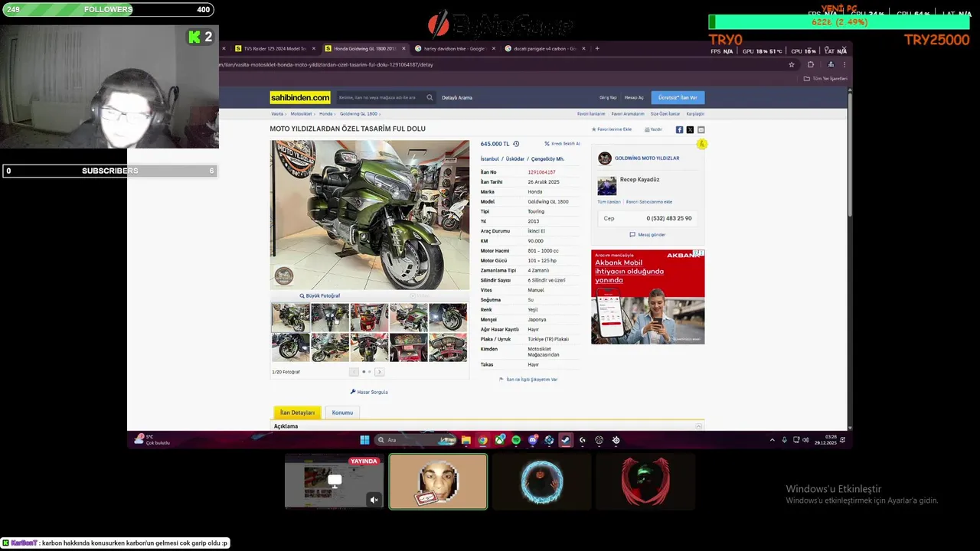Click the Ücretsiz İlan Ver button
Image resolution: width=980 pixels, height=551 pixels.
point(678,97)
